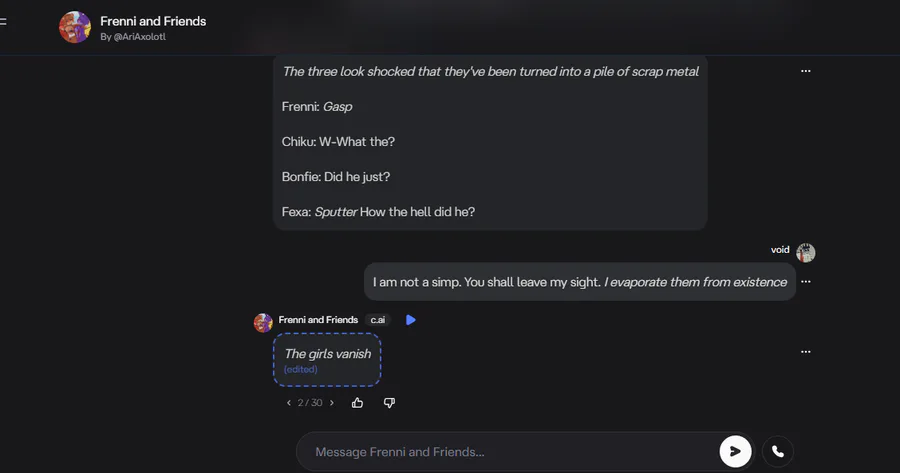900x473 pixels.
Task: Go to the next reply variation
Action: coord(332,403)
